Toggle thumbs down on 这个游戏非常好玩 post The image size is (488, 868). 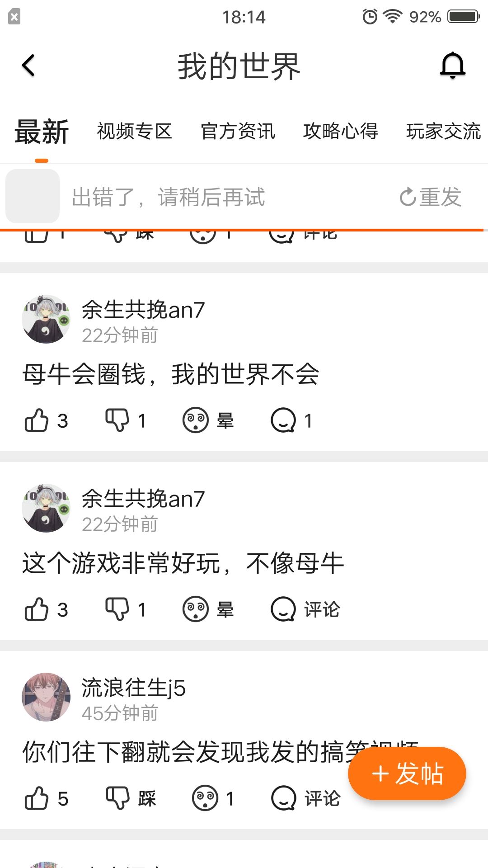126,609
